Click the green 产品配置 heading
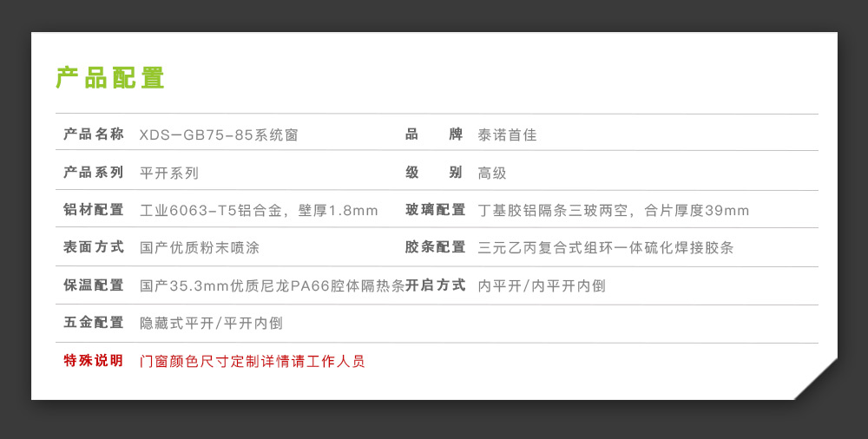 (x=110, y=77)
